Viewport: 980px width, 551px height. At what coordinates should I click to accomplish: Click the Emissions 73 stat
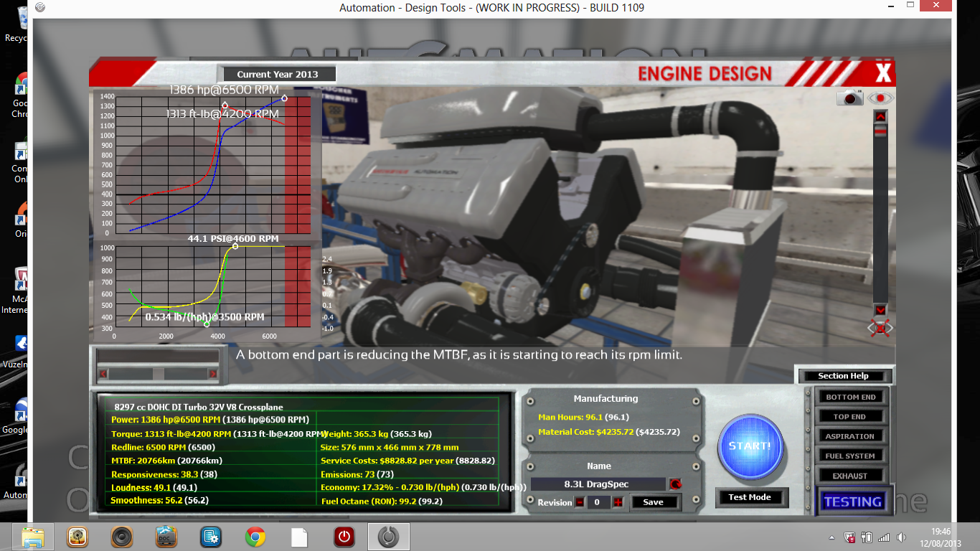(358, 474)
